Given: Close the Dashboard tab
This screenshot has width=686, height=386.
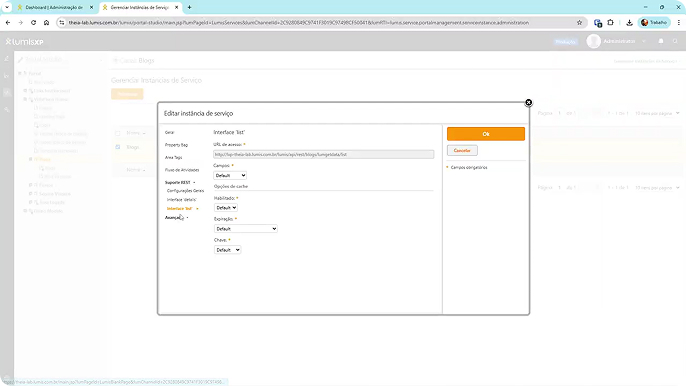Looking at the screenshot, I should [91, 7].
